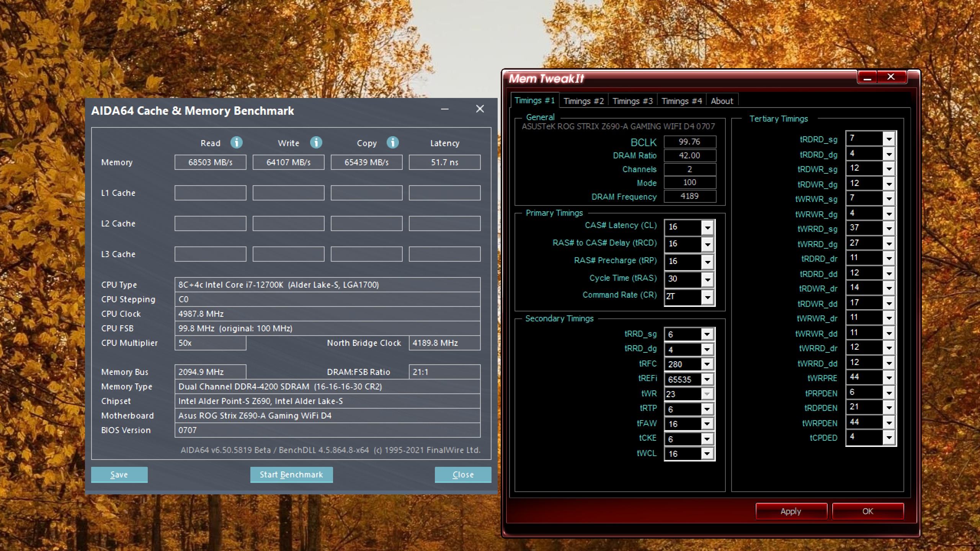Click the Apply button
This screenshot has height=551, width=980.
click(791, 511)
